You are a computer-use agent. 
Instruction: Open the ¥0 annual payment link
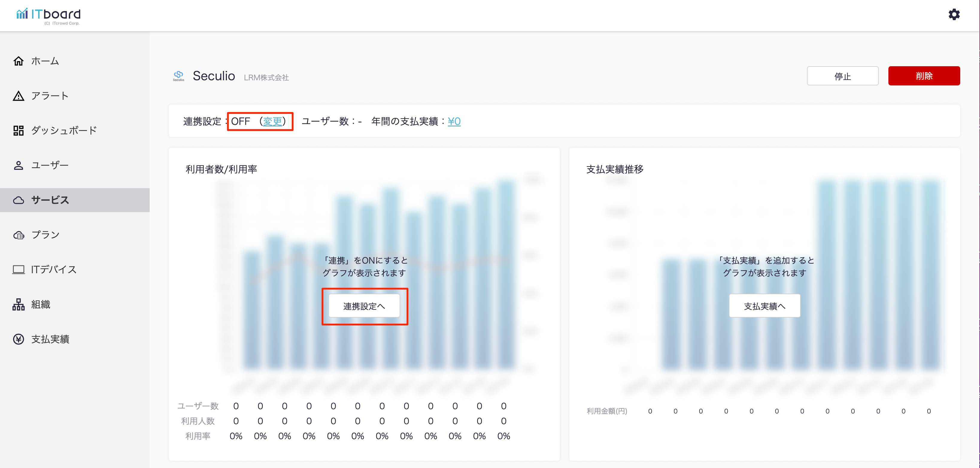[x=454, y=121]
